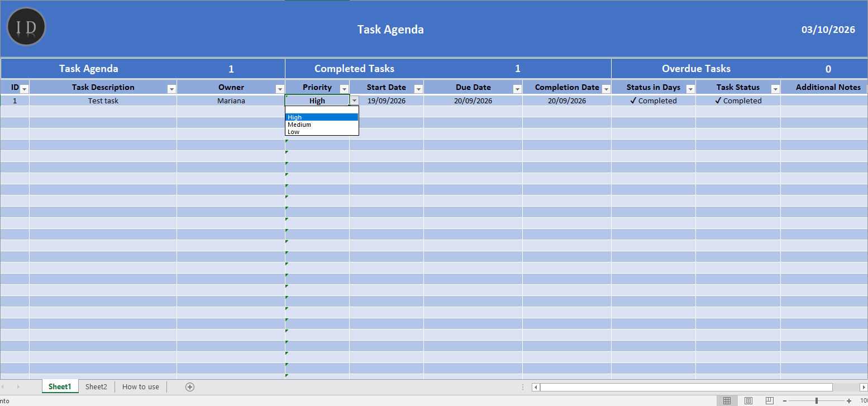Select the Completed cell under Status in Days

click(x=654, y=101)
